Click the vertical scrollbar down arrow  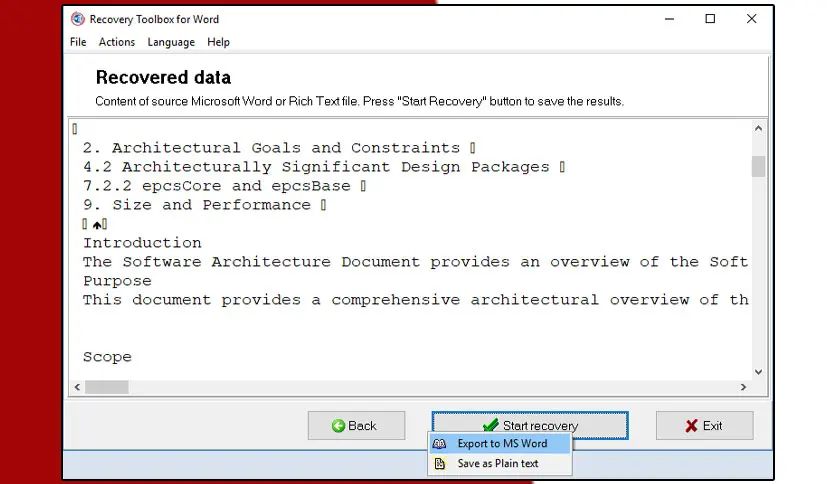click(x=758, y=372)
